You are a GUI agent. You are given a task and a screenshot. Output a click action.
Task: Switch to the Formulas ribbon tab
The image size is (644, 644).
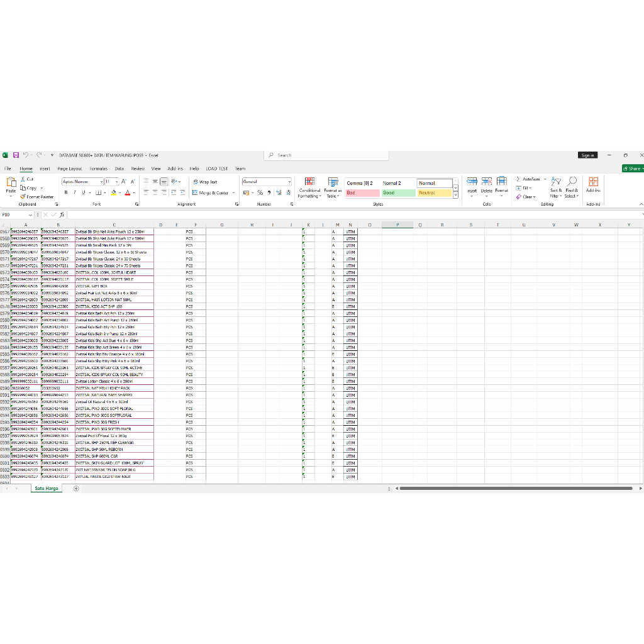tap(98, 168)
